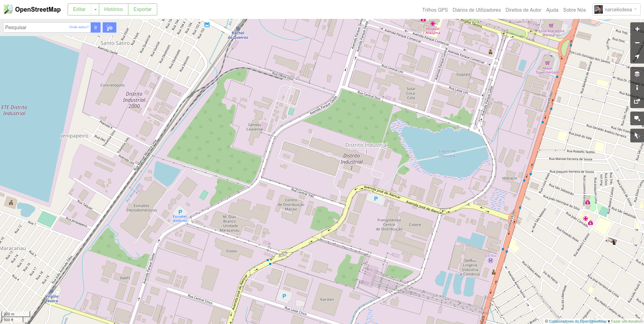The image size is (644, 324).
Task: Add a note to the map
Action: (x=637, y=118)
